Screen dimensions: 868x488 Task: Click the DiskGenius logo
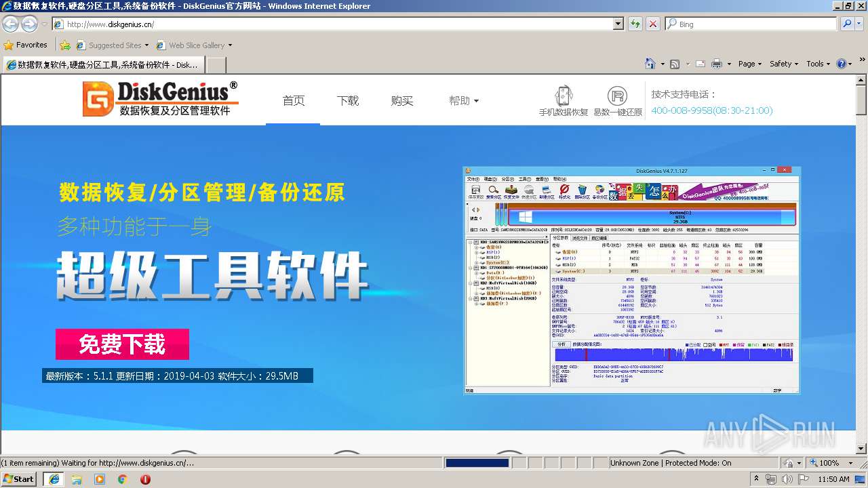pyautogui.click(x=160, y=99)
